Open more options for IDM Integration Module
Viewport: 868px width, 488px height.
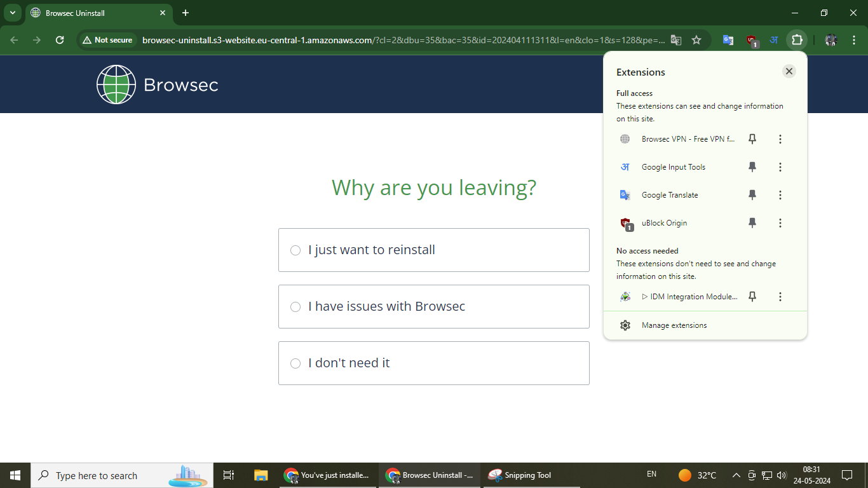pyautogui.click(x=780, y=297)
